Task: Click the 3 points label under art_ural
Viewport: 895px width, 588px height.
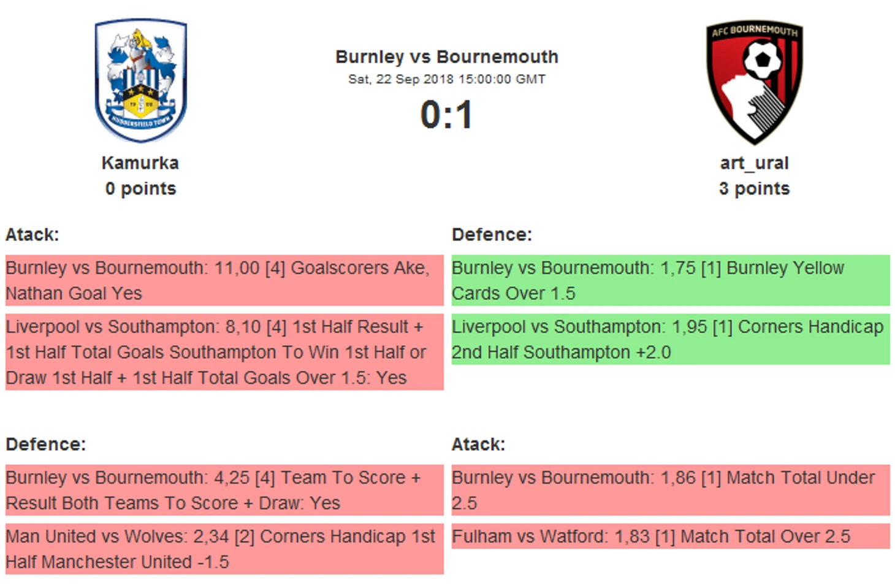Action: point(754,189)
